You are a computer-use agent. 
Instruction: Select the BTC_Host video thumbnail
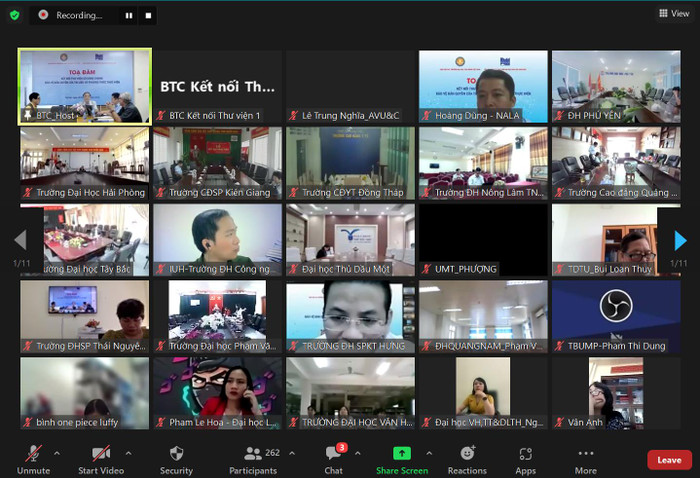pos(84,86)
